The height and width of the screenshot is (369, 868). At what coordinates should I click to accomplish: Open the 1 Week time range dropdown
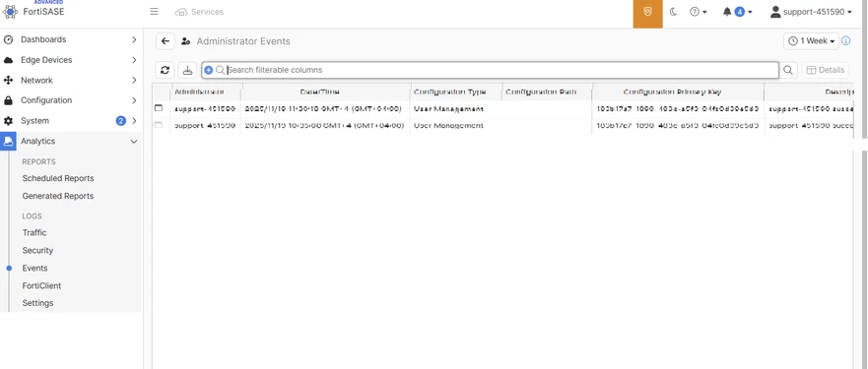[811, 41]
